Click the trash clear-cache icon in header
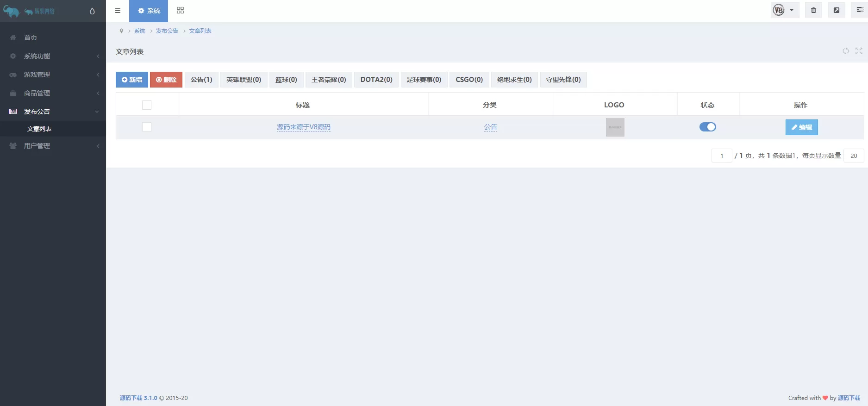 813,10
